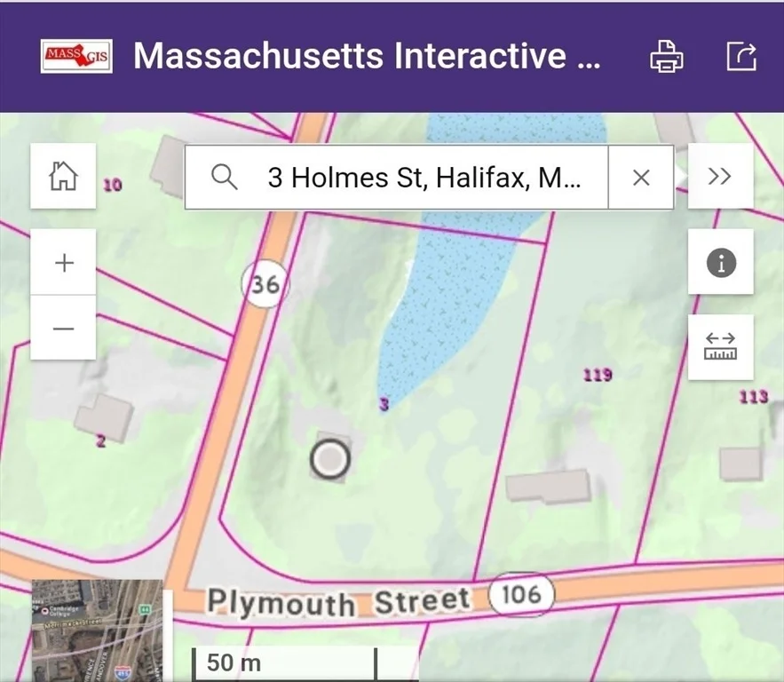Edit the "3 Holmes St, Halifax" search field
Screen dimensions: 784x682
click(424, 177)
